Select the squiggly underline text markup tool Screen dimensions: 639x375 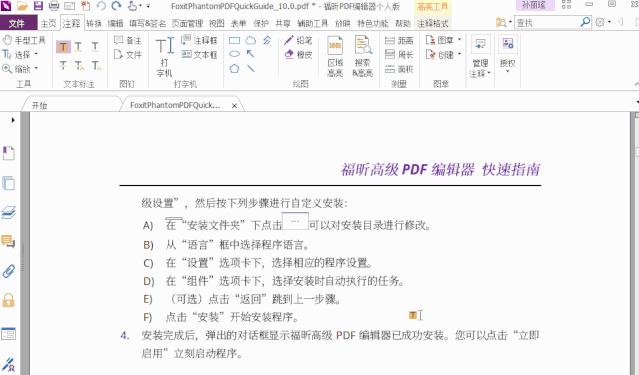click(79, 46)
